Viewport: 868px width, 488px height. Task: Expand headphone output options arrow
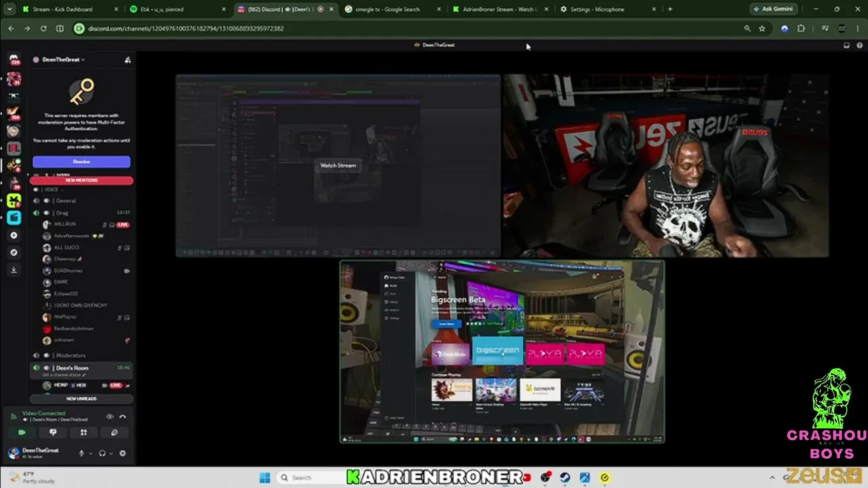point(111,453)
